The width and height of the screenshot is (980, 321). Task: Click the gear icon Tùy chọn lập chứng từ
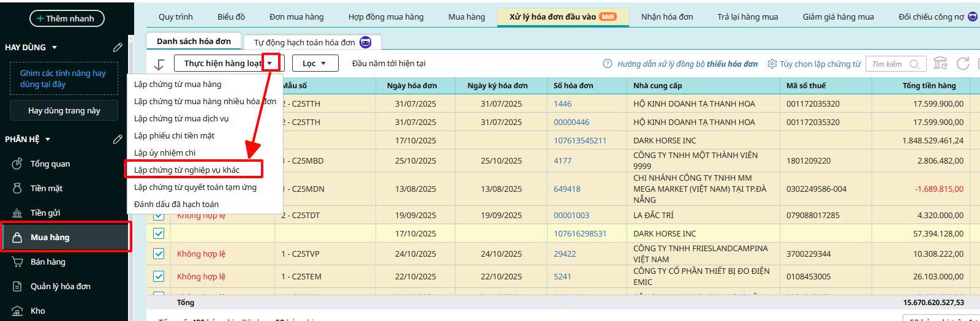tap(772, 64)
